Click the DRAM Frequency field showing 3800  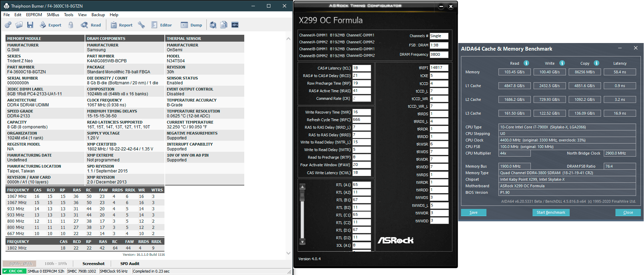439,54
